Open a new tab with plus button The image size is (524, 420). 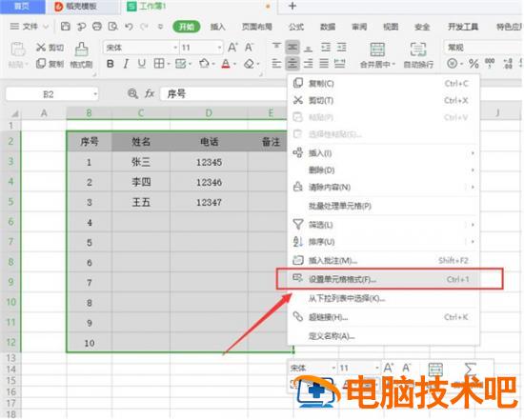tap(292, 6)
